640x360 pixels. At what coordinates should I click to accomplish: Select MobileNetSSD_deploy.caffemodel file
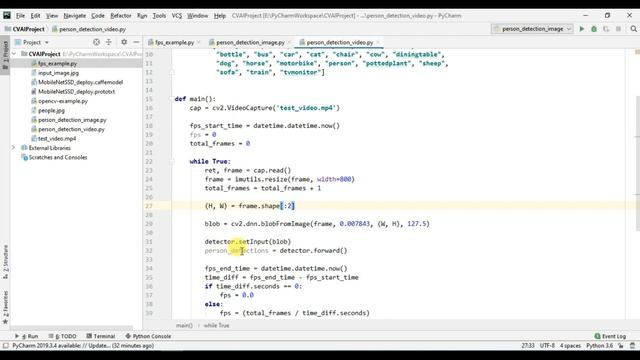[x=80, y=82]
